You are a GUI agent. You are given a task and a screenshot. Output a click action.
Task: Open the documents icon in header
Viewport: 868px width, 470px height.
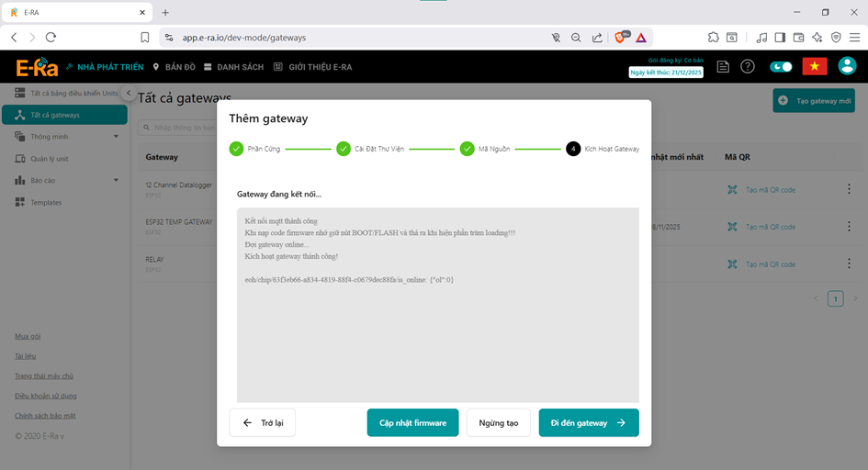pyautogui.click(x=724, y=67)
